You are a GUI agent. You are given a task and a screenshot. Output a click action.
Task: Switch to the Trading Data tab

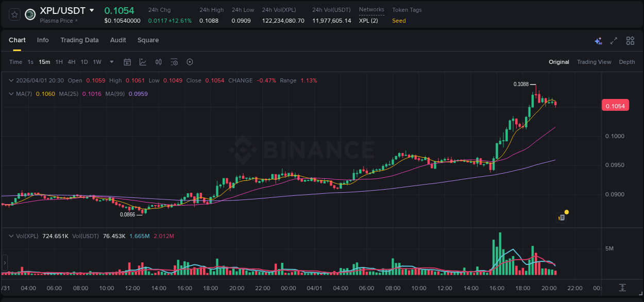(79, 40)
